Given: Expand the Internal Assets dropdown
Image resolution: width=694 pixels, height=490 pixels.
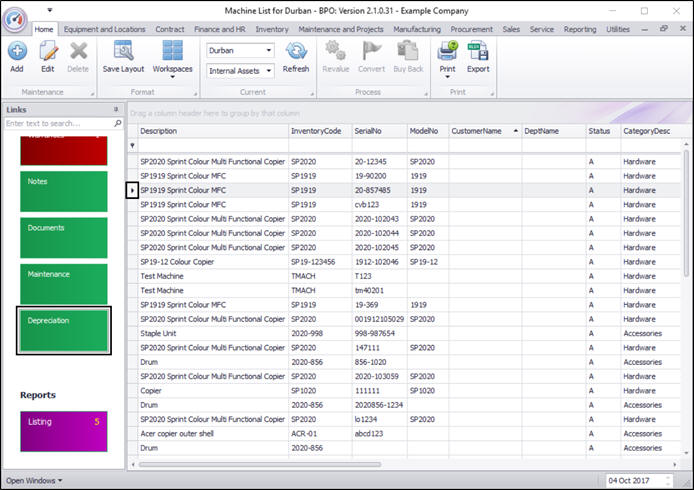Looking at the screenshot, I should [268, 71].
